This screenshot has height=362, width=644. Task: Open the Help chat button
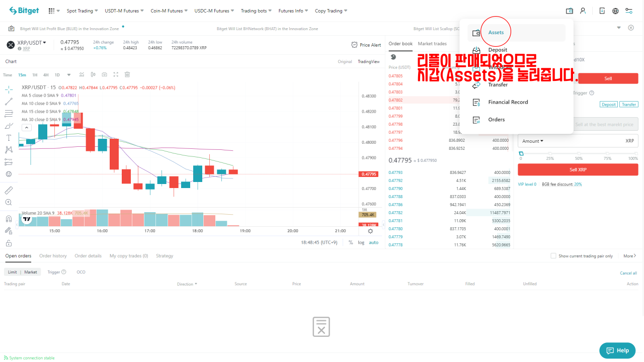(x=617, y=350)
